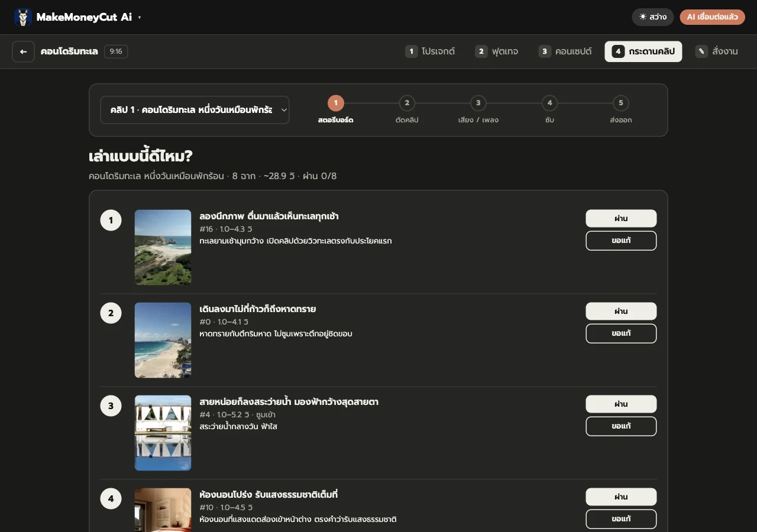The height and width of the screenshot is (532, 757).
Task: Select step 1 สตอรีบอร์ด
Action: pos(335,110)
